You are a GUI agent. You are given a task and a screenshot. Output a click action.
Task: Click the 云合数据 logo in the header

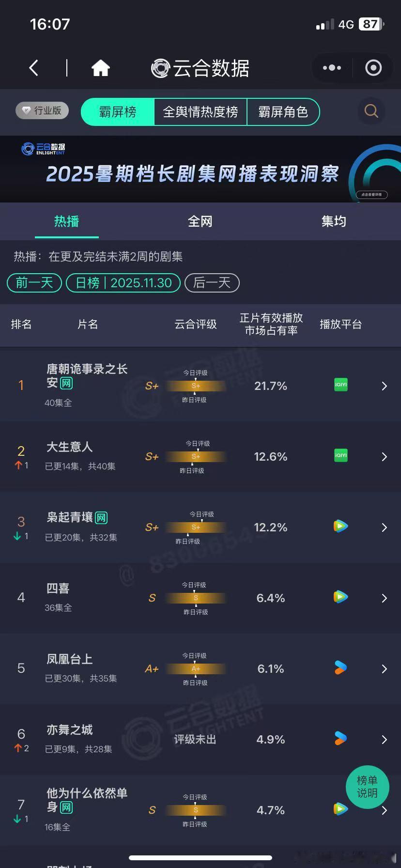click(x=200, y=68)
